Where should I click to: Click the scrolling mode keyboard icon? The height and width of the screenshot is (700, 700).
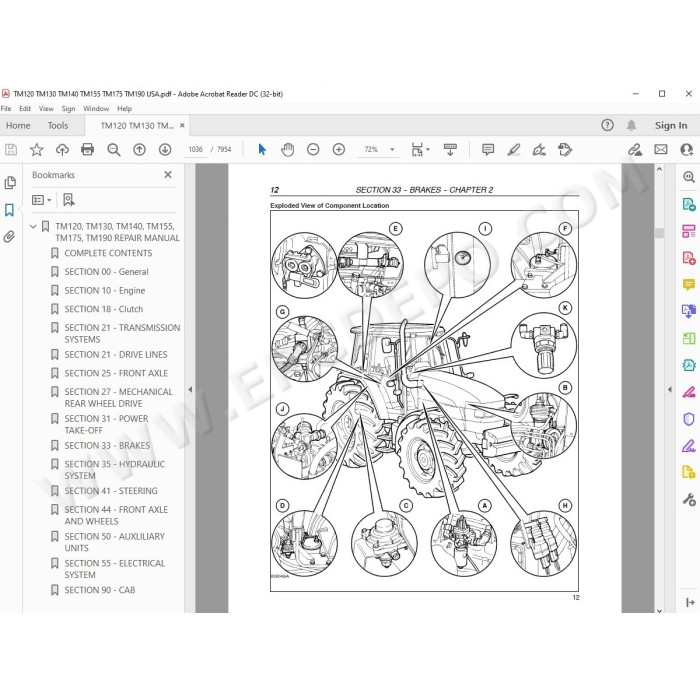coord(450,150)
